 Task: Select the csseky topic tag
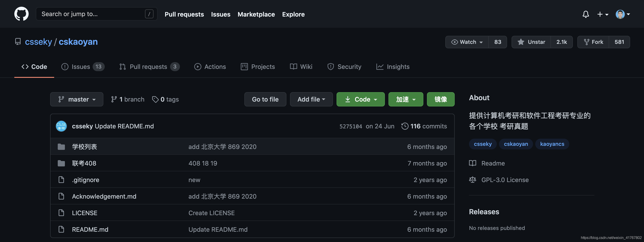click(x=483, y=144)
